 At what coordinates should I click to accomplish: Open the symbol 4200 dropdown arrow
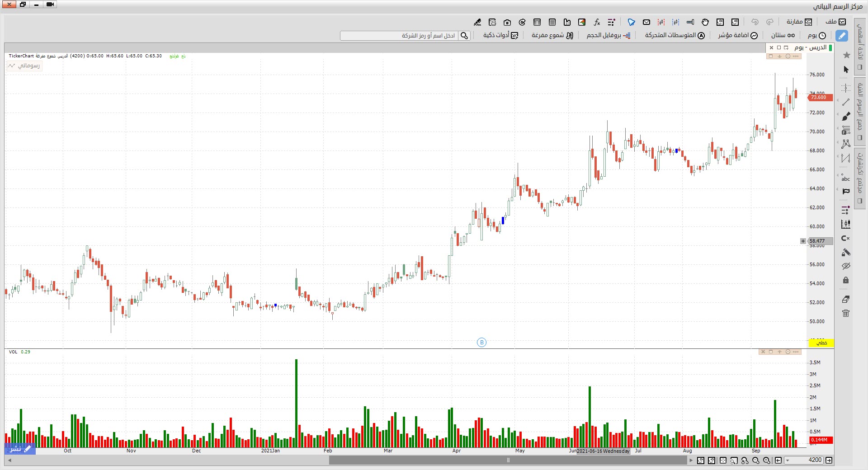click(788, 461)
